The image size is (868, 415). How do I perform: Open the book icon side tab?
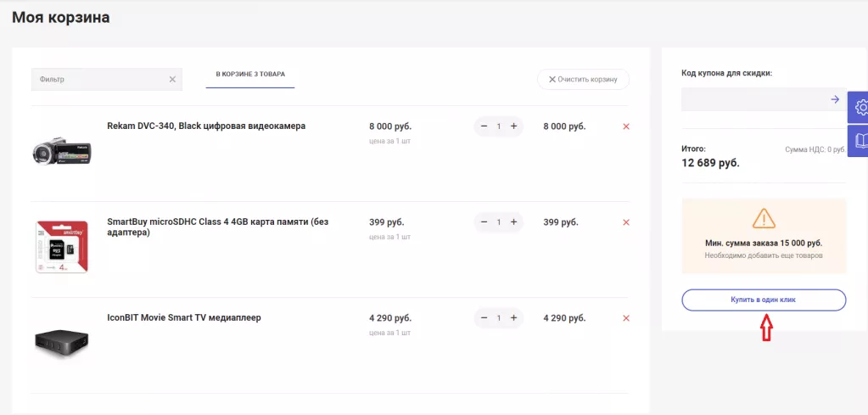point(860,141)
